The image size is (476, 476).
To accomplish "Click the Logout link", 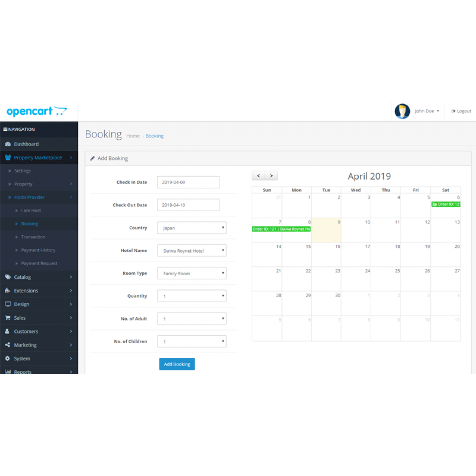I will 461,111.
